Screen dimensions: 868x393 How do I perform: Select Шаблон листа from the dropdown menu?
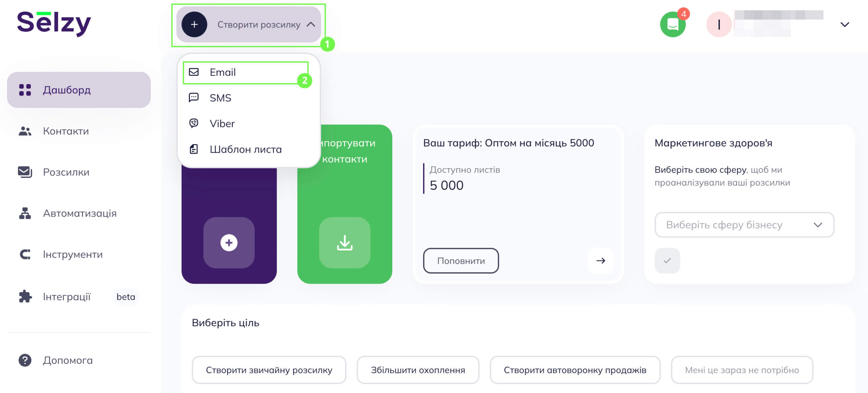[x=249, y=149]
